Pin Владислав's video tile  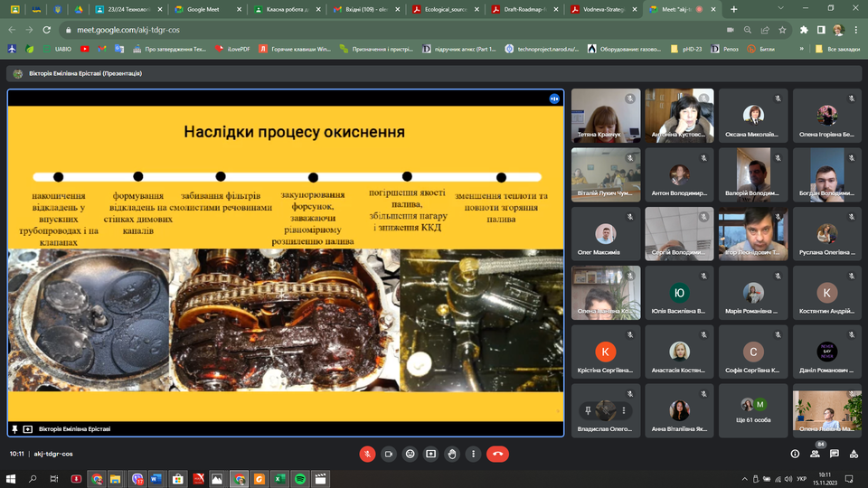point(589,409)
